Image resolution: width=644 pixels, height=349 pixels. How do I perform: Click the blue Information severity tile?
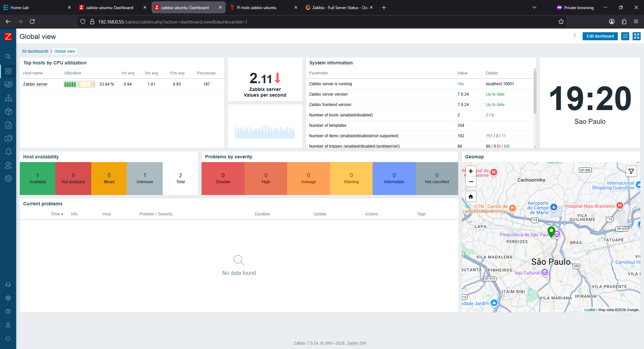tap(394, 179)
